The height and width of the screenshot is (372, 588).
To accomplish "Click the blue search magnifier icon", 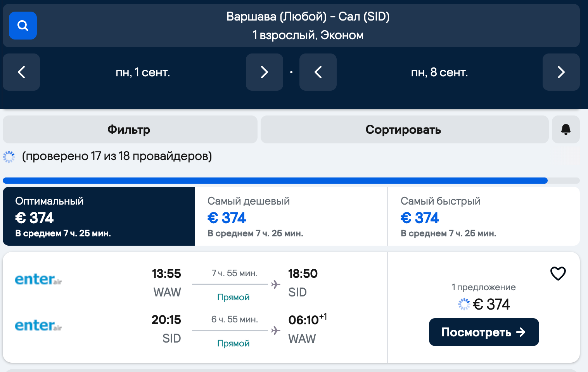I will (x=23, y=26).
